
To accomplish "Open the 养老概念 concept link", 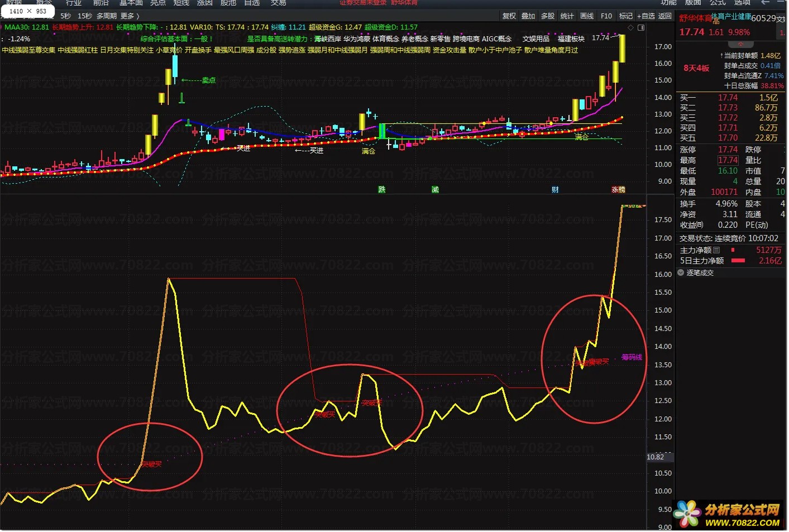I will click(415, 39).
